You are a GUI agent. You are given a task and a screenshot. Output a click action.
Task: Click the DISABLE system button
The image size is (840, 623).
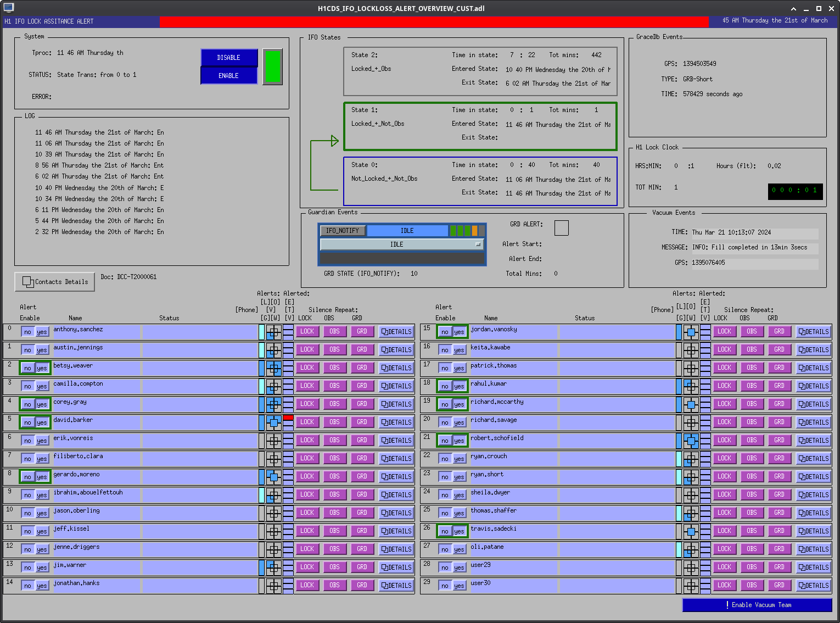228,58
